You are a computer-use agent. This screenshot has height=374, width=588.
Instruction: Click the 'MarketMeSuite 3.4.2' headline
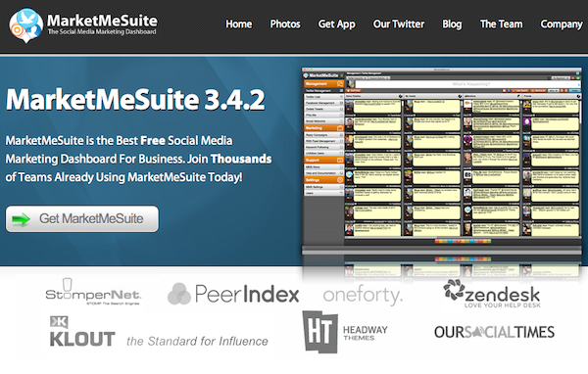135,100
